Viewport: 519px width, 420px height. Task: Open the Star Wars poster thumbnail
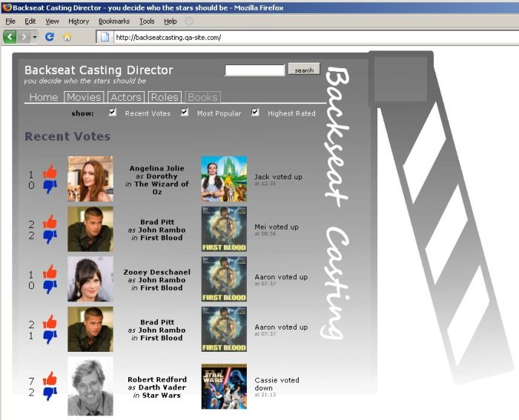pos(224,387)
